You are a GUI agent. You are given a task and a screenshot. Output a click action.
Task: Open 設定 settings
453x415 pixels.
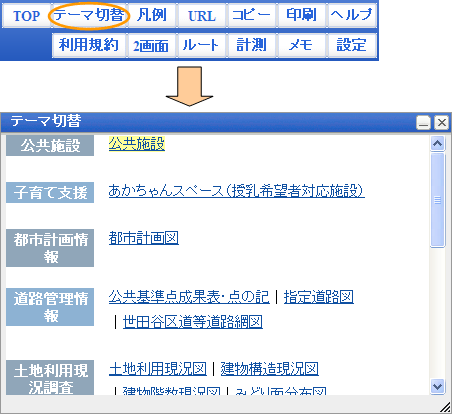352,45
